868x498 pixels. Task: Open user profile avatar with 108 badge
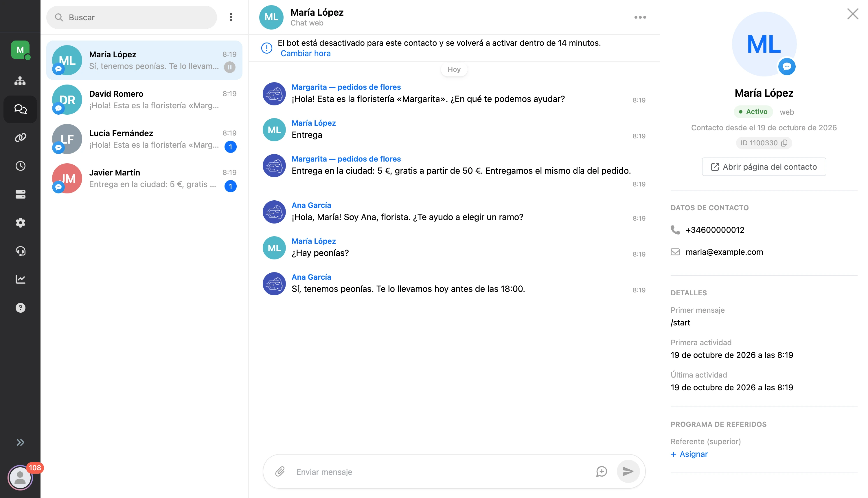coord(20,477)
